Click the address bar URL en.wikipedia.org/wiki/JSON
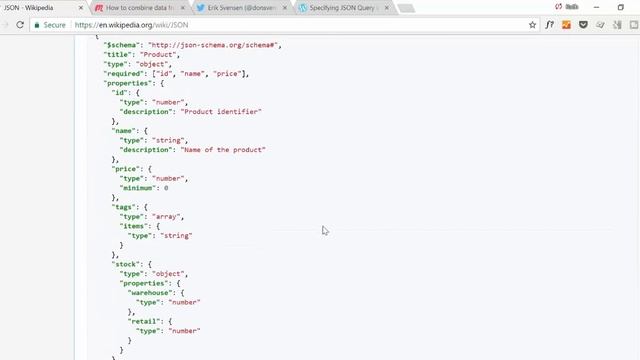Viewport: 640px width, 360px height. 131,25
